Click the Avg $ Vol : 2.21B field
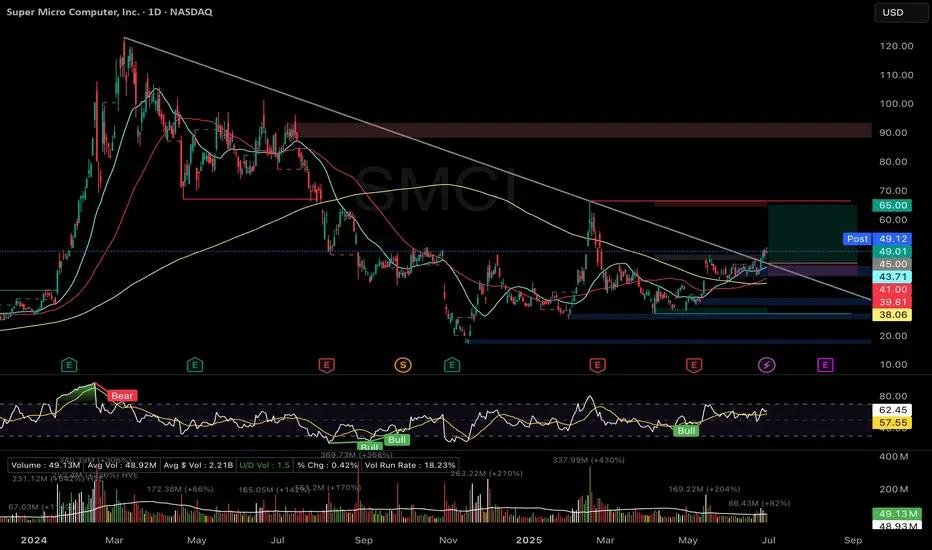932x550 pixels. click(x=199, y=465)
